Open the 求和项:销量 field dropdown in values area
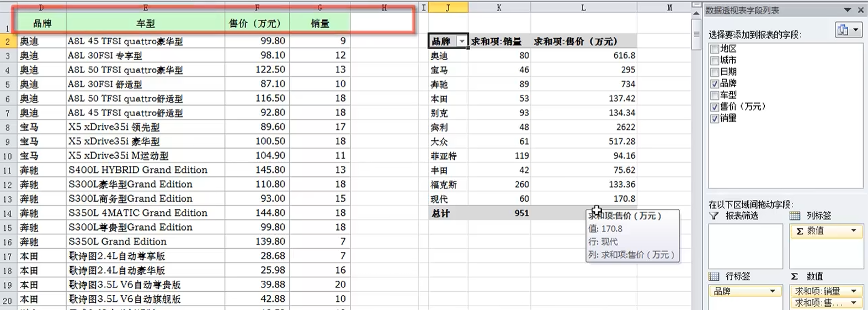This screenshot has height=310, width=868. pos(853,291)
